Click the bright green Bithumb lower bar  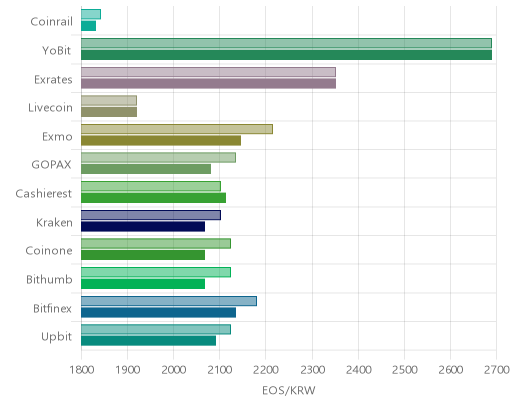(143, 284)
